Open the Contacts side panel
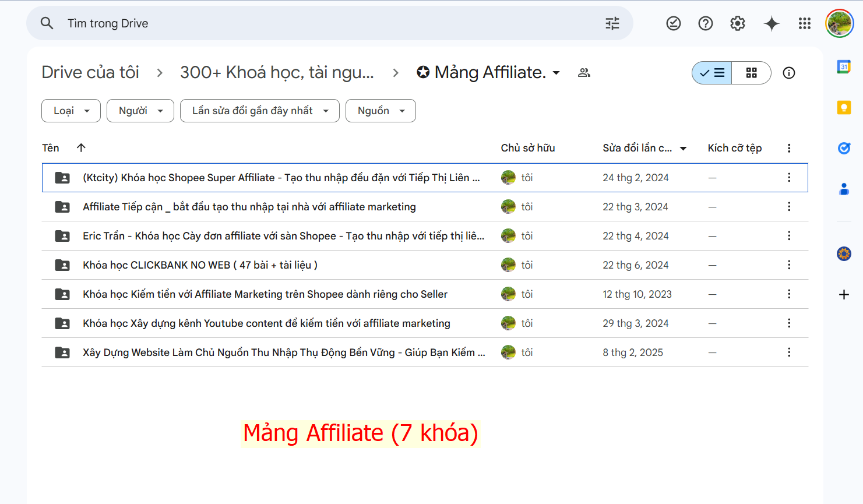863x504 pixels. pos(844,189)
